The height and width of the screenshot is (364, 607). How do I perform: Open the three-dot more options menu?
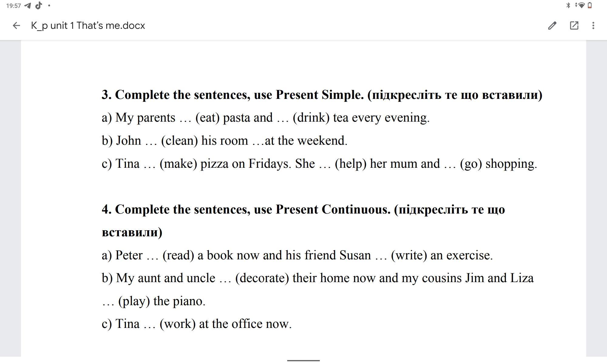[593, 25]
